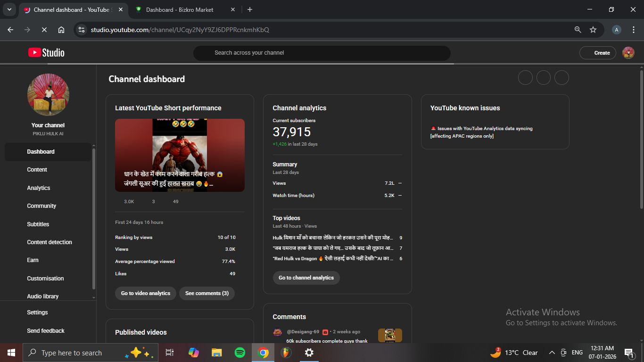This screenshot has width=644, height=362.
Task: Click See comments (3) button
Action: coord(206,293)
